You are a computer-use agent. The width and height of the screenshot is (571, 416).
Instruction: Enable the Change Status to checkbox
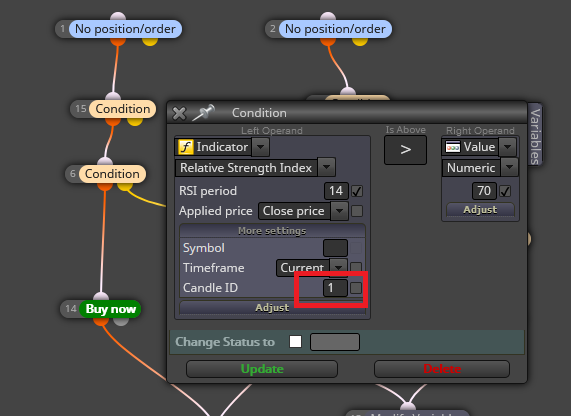click(x=295, y=342)
